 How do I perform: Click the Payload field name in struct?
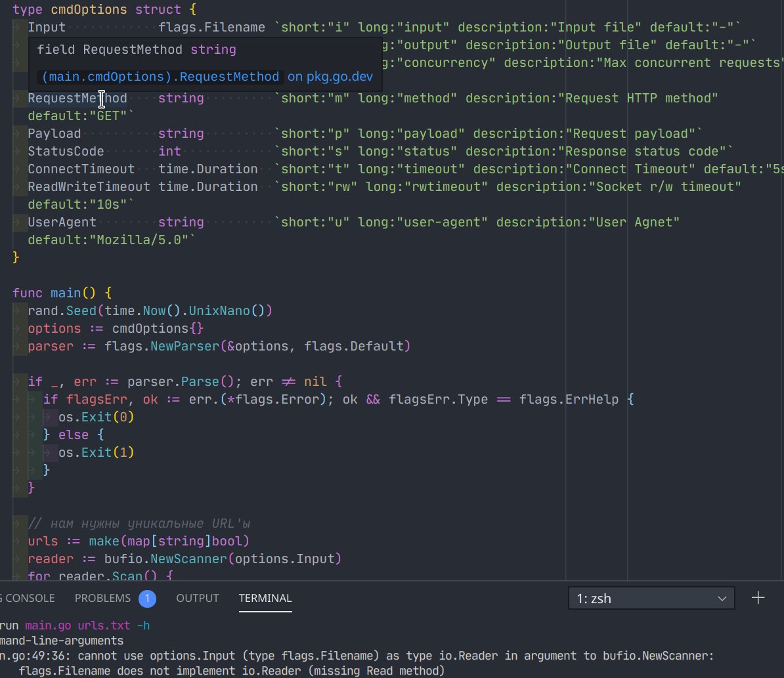pyautogui.click(x=54, y=133)
